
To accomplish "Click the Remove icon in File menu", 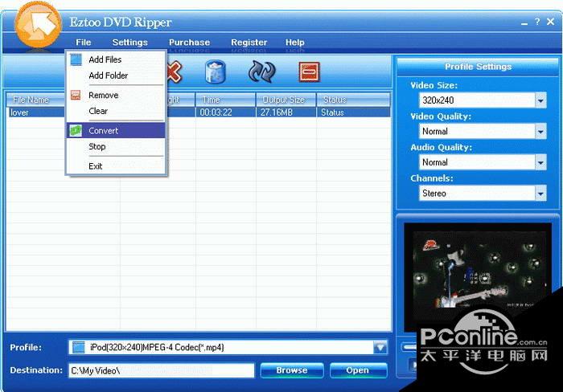I will tap(76, 95).
